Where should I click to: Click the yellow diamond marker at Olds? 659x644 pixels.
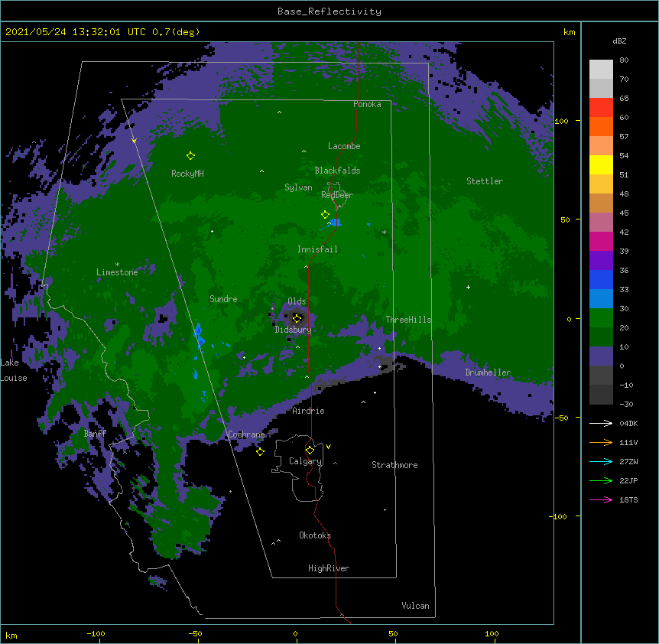coord(297,319)
